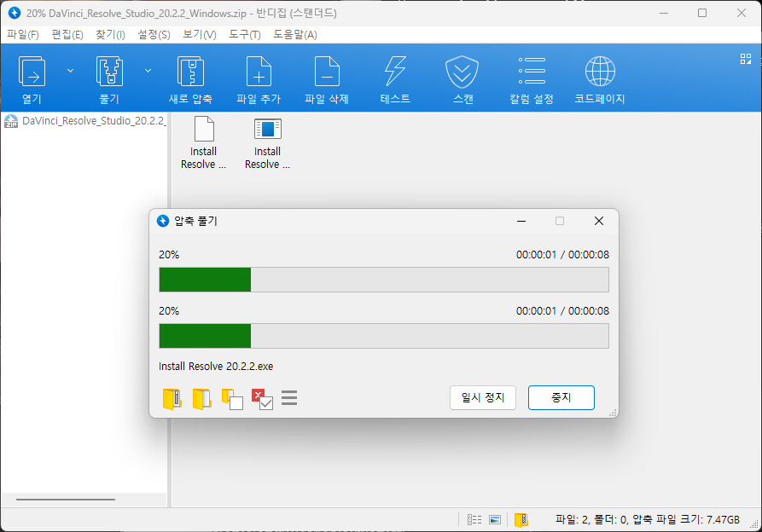Click the 일시 정지 (Pause) button
Image resolution: width=762 pixels, height=532 pixels.
click(483, 397)
